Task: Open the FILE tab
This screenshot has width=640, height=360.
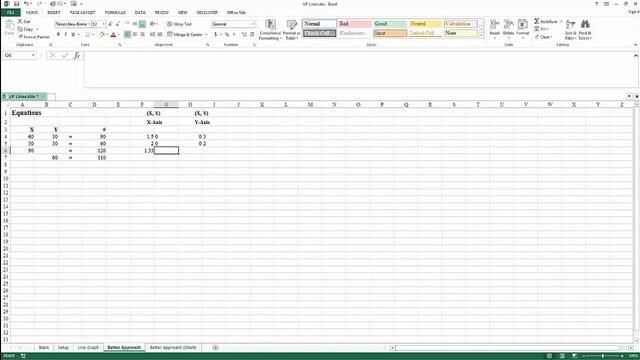Action: coord(11,13)
